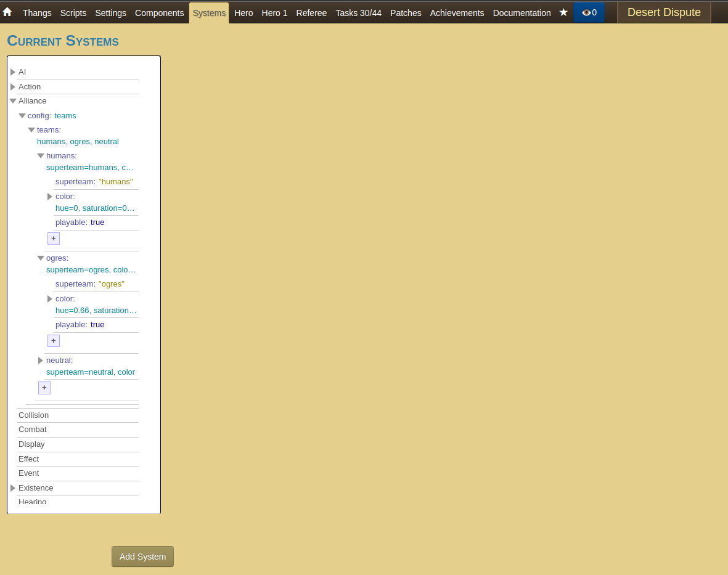Open the Patches tab
Screen dimensions: 728x575
click(406, 13)
